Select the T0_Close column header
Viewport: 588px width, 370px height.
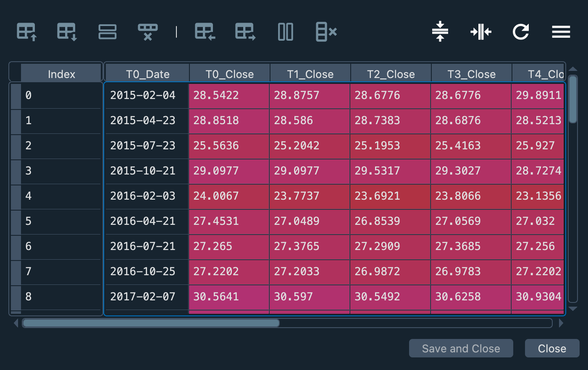229,74
